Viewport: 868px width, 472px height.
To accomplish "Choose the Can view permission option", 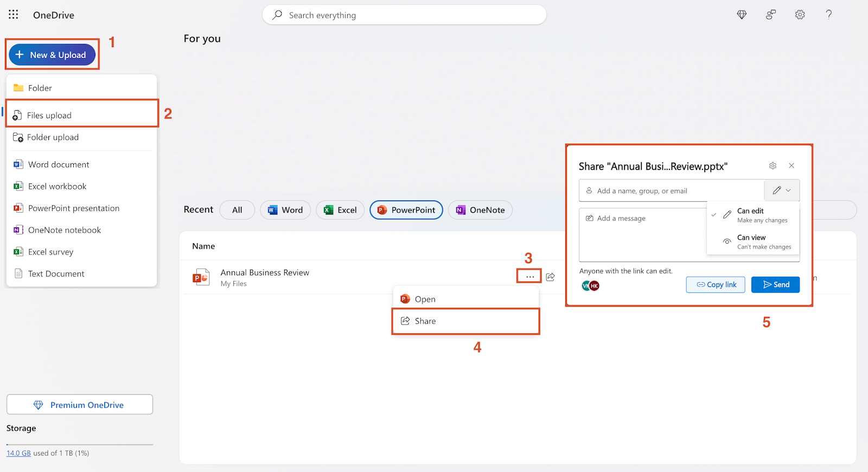I will (753, 242).
